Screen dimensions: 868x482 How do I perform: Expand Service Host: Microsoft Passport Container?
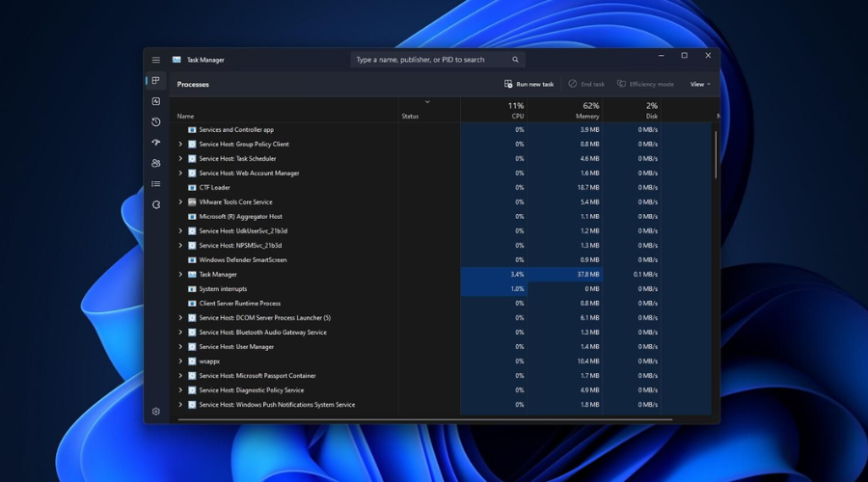[180, 376]
